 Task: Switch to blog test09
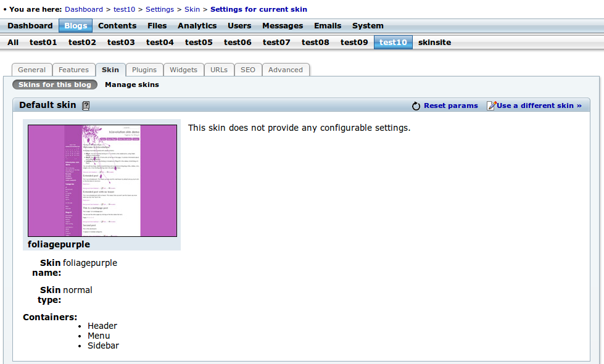point(354,43)
